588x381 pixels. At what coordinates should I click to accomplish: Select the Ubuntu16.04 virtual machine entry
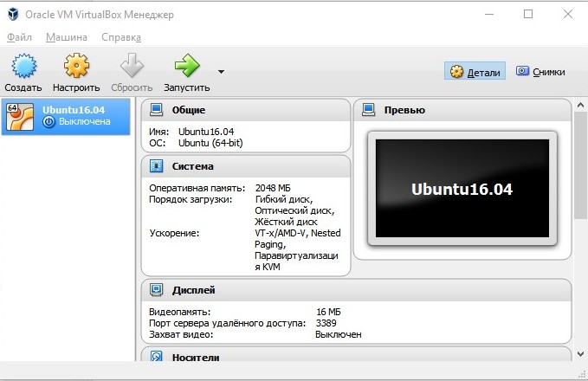point(66,117)
